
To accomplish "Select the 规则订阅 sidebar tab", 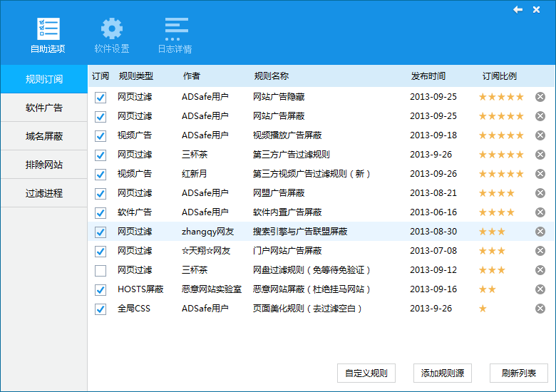I will [44, 79].
